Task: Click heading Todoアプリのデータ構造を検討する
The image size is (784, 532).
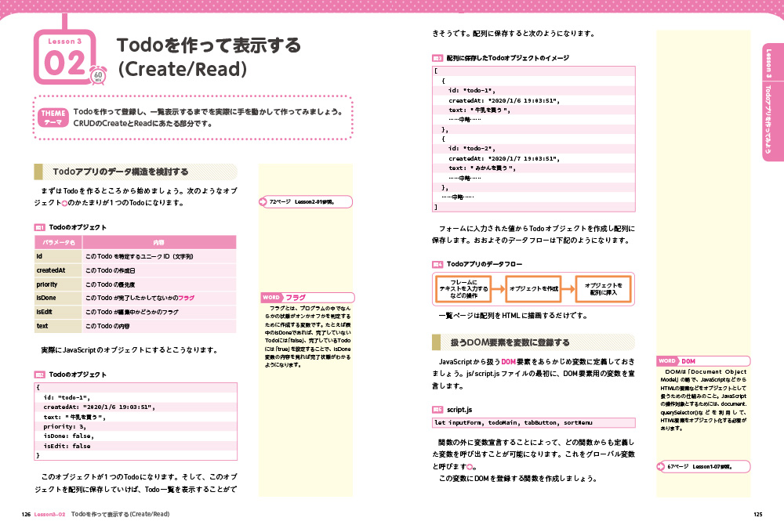Action: click(x=121, y=172)
